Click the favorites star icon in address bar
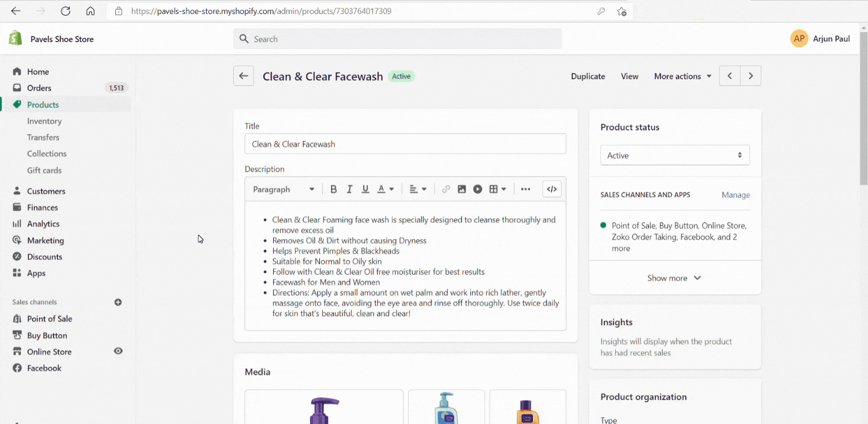 tap(621, 11)
